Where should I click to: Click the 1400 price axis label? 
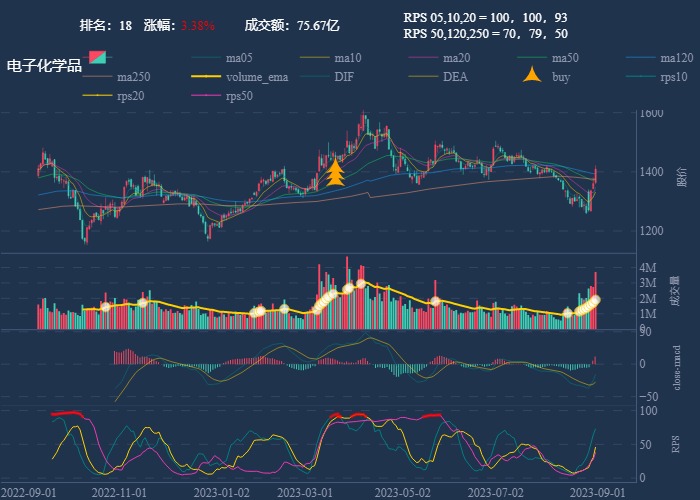tap(651, 172)
